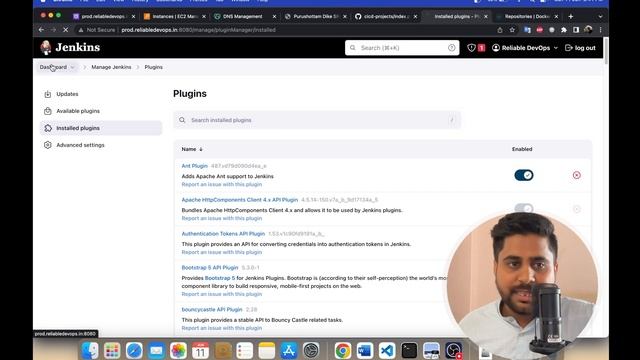This screenshot has width=640, height=360.
Task: Click the Plugins breadcrumb link
Action: point(153,67)
